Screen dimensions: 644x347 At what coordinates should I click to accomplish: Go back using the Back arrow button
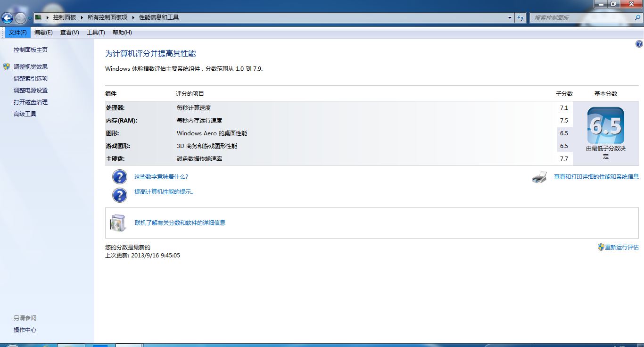[7, 18]
